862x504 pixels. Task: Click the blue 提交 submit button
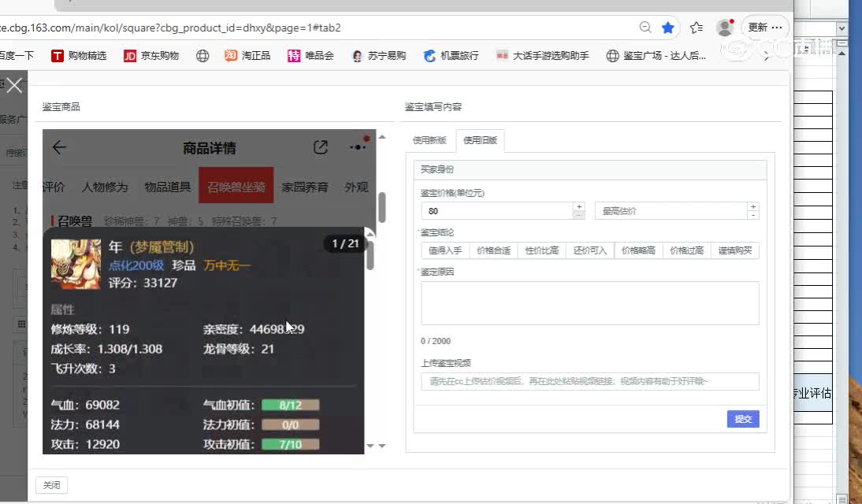pos(743,419)
